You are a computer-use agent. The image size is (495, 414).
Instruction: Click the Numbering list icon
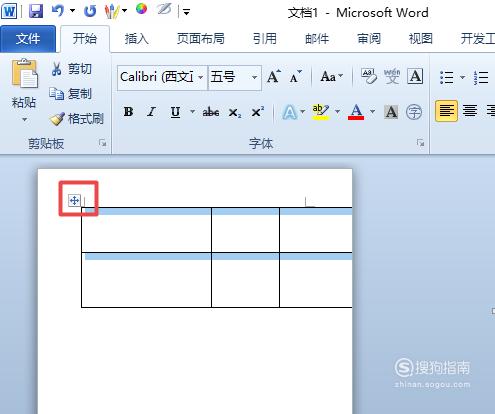click(x=481, y=77)
